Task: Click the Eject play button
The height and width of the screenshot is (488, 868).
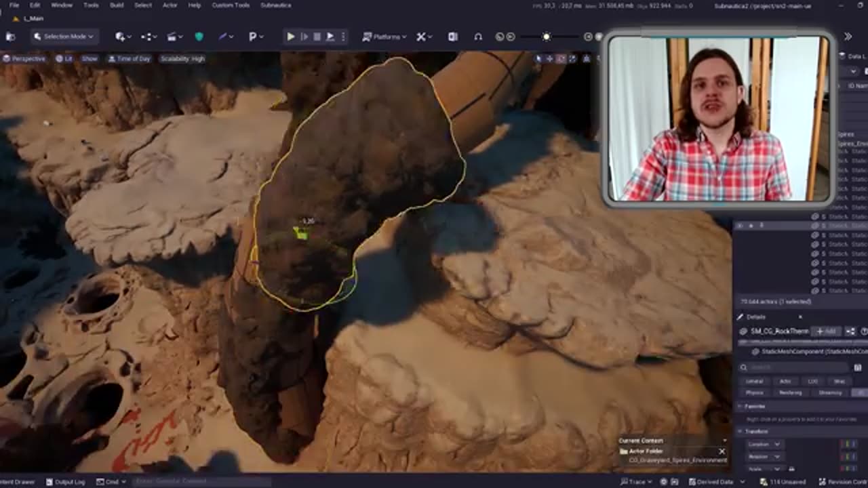Action: (x=330, y=37)
